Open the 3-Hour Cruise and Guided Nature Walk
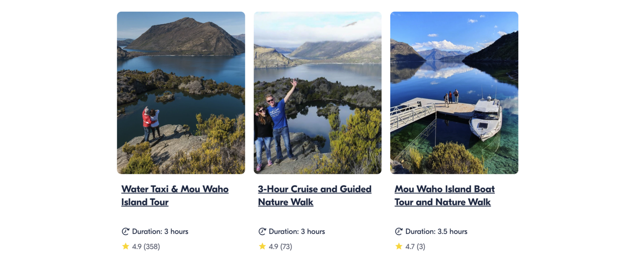The image size is (644, 268). [x=314, y=195]
